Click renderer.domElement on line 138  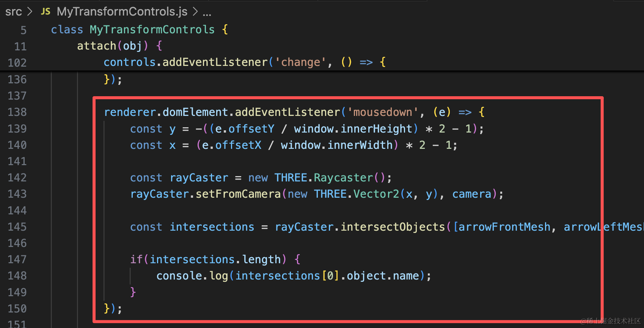(x=166, y=112)
